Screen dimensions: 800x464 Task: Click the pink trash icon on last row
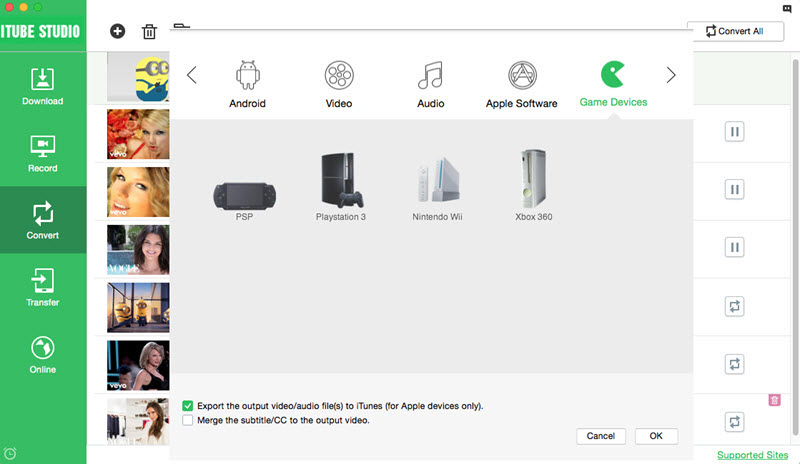click(x=774, y=400)
